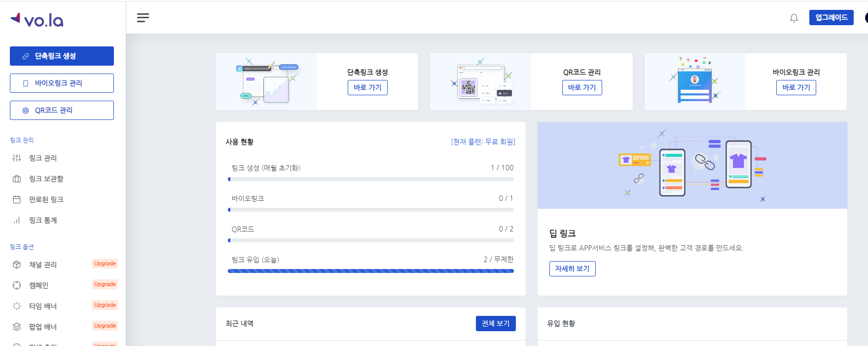Click the 링크 관리 section header

point(22,140)
